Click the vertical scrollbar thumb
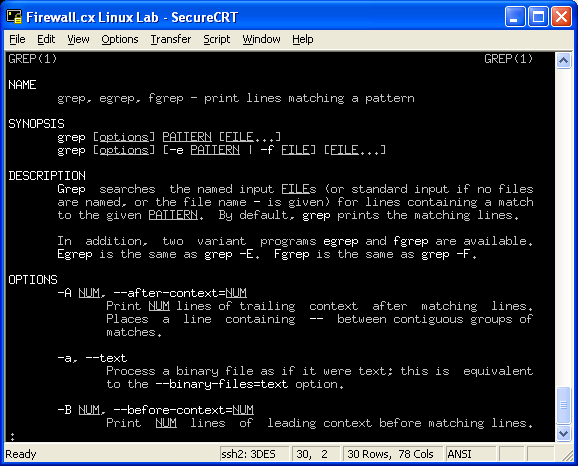This screenshot has height=466, width=578. click(x=563, y=405)
